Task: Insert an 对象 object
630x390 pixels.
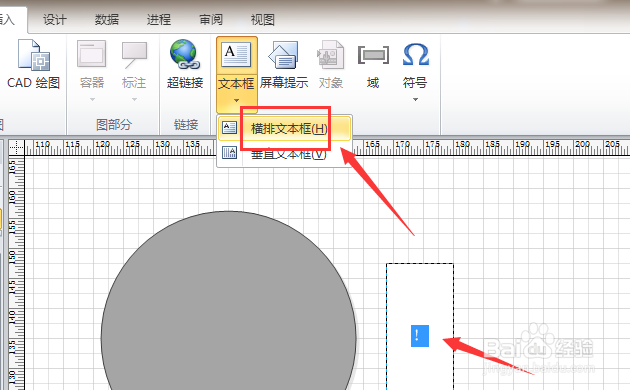Action: pyautogui.click(x=330, y=64)
